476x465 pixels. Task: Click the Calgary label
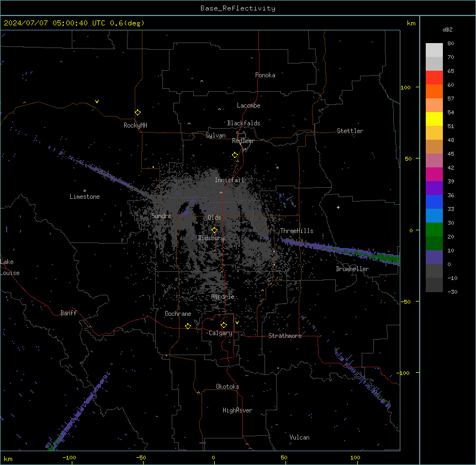(x=220, y=333)
